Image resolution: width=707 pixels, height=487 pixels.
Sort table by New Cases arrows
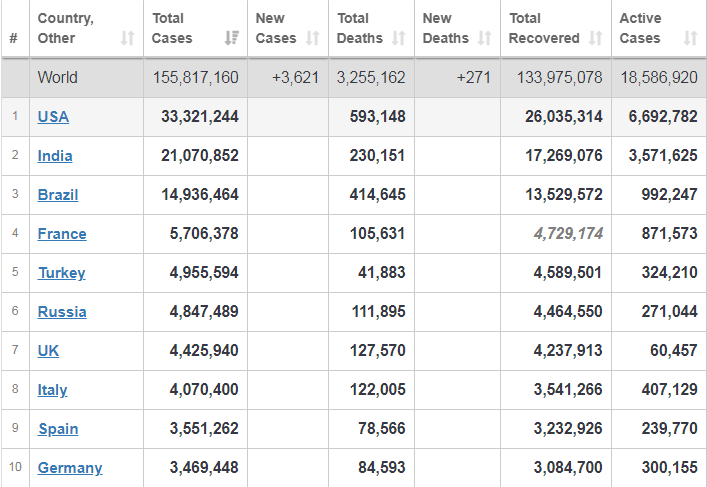pyautogui.click(x=312, y=38)
